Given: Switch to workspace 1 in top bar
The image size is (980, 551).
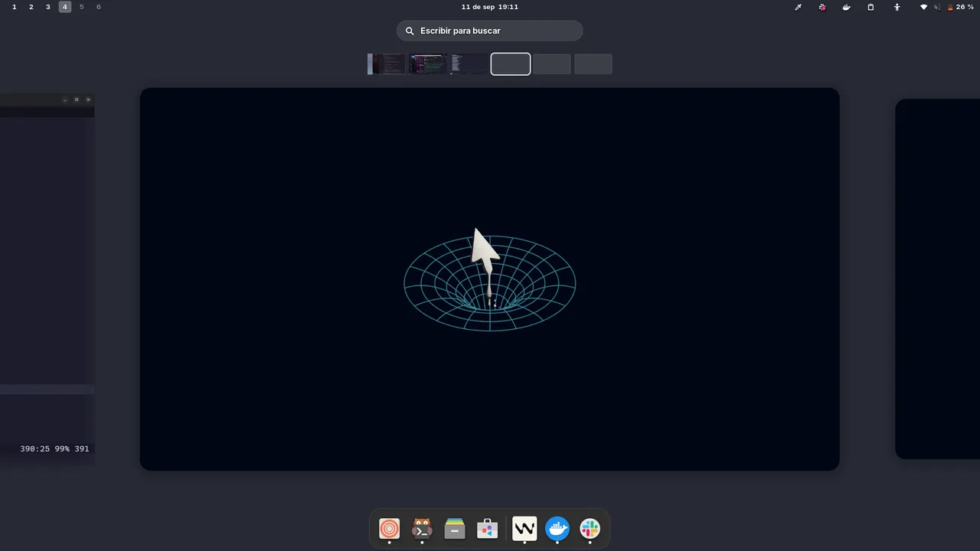Looking at the screenshot, I should [x=15, y=7].
